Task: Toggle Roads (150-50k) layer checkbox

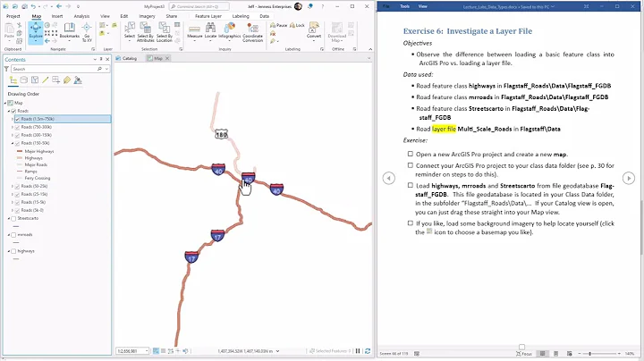Action: click(18, 144)
